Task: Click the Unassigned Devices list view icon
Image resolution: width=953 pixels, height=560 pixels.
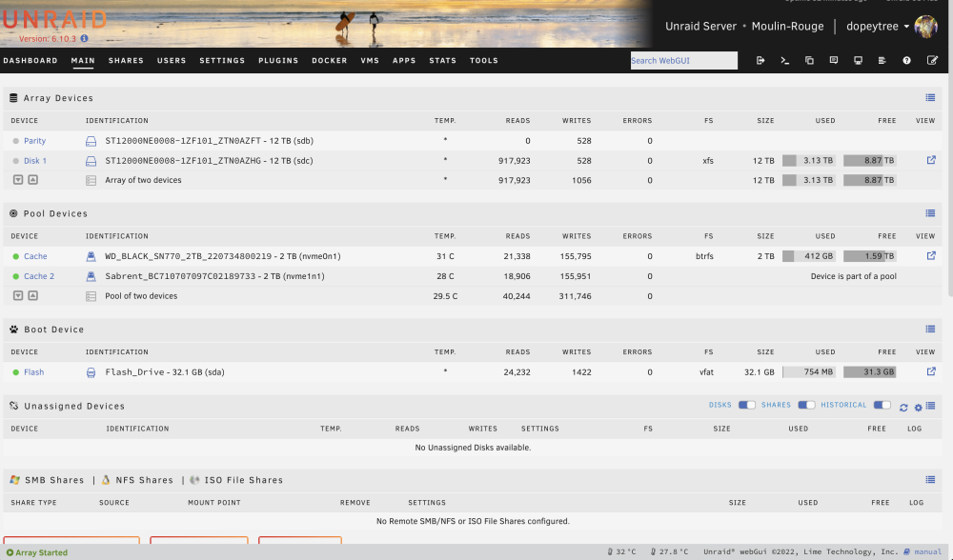Action: [930, 406]
